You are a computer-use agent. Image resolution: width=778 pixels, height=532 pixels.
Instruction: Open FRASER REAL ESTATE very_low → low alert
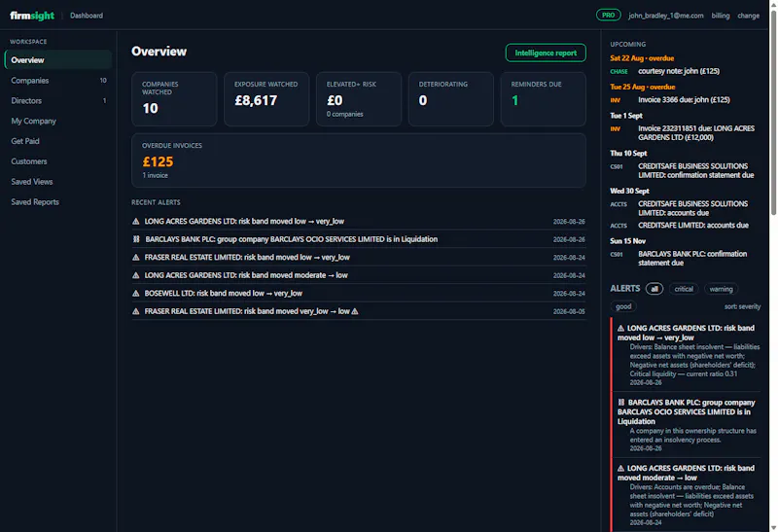359,311
